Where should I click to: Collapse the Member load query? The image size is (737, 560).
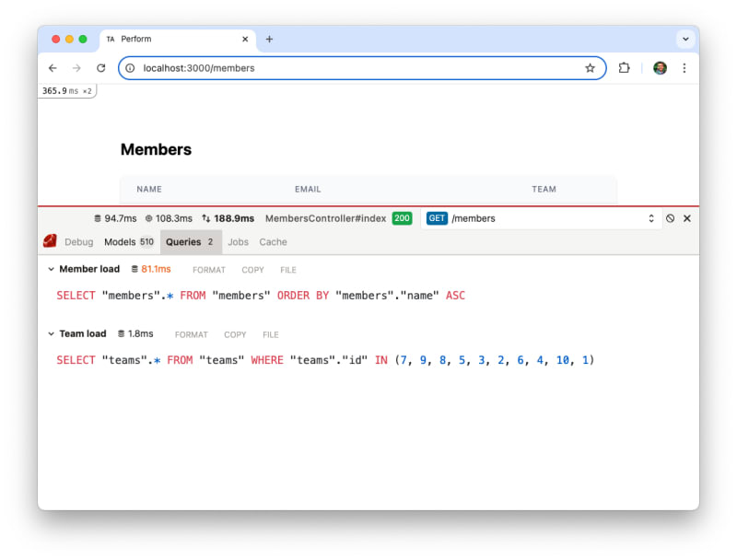point(51,269)
